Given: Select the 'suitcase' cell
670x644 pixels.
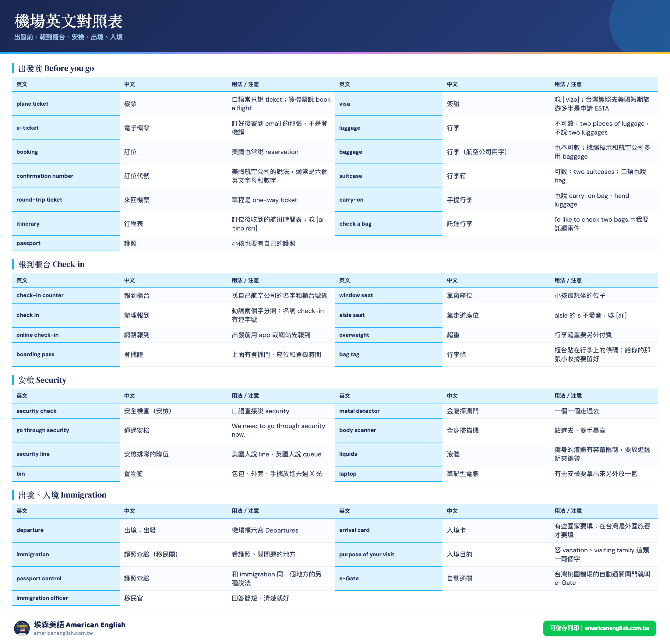Looking at the screenshot, I should (x=389, y=176).
